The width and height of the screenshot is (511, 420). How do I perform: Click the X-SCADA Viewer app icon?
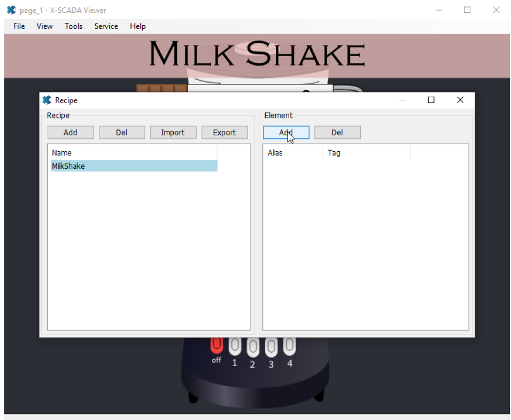point(11,10)
